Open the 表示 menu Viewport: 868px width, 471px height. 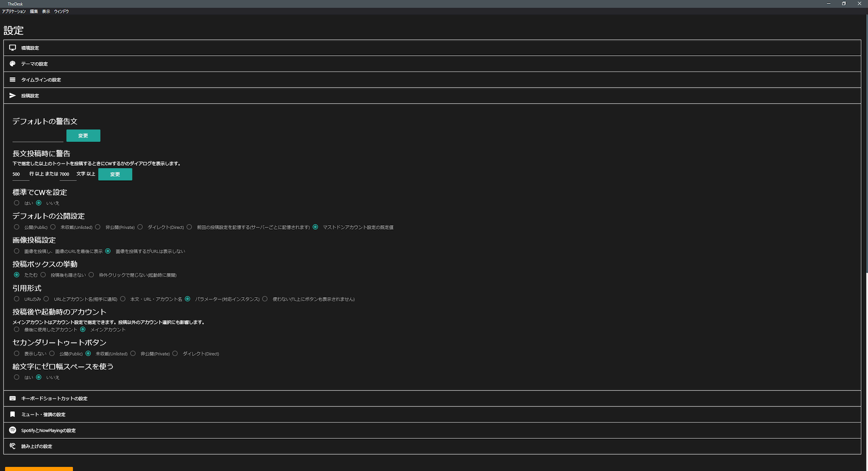pyautogui.click(x=46, y=11)
